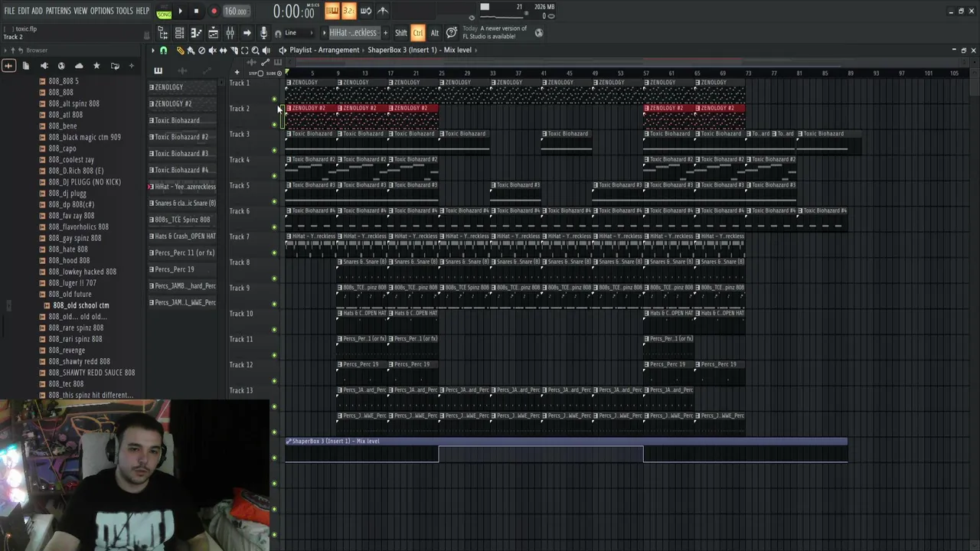Screen dimensions: 980x551
Task: Select the Slice tool in playlist toolbar
Action: 234,51
